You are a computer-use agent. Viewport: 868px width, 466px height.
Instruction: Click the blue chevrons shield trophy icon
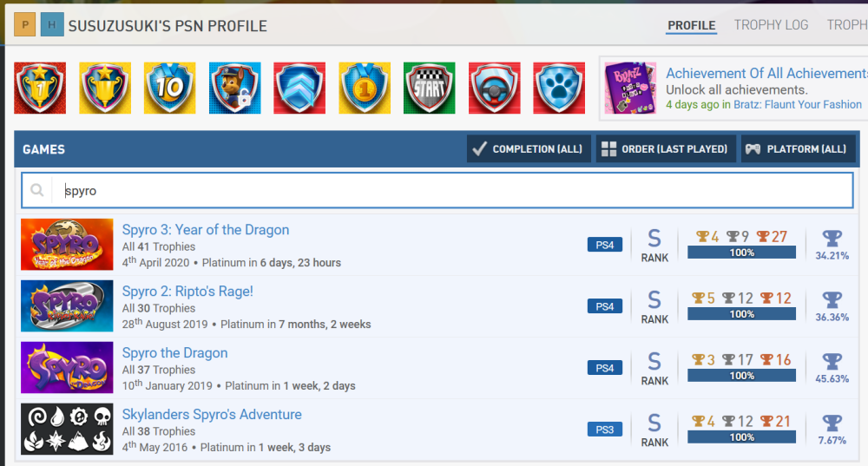pos(299,88)
